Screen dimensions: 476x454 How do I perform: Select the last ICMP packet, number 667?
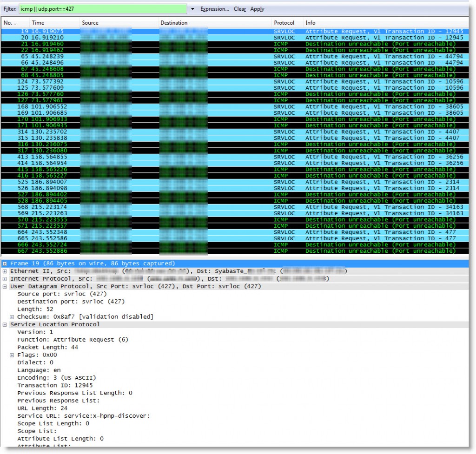click(x=235, y=251)
